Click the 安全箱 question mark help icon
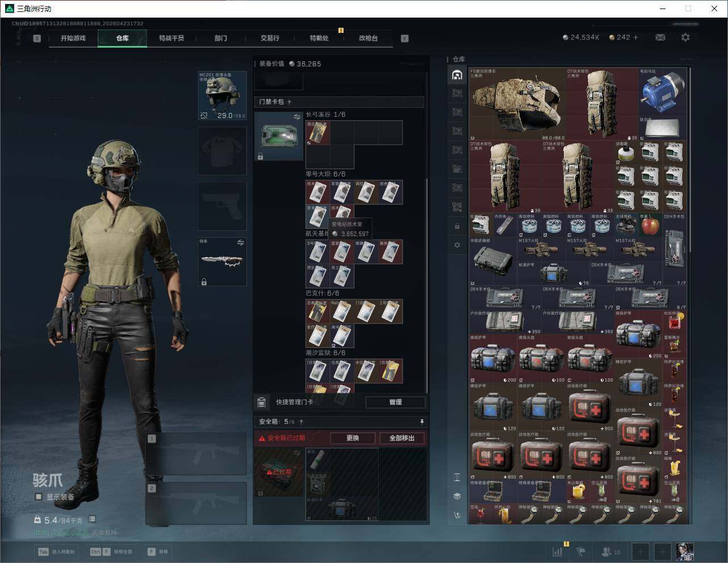The width and height of the screenshot is (728, 563). (x=301, y=422)
